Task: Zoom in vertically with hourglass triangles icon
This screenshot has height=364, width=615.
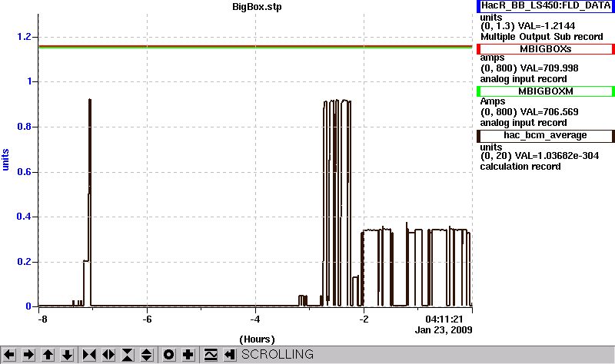Action: coord(128,355)
